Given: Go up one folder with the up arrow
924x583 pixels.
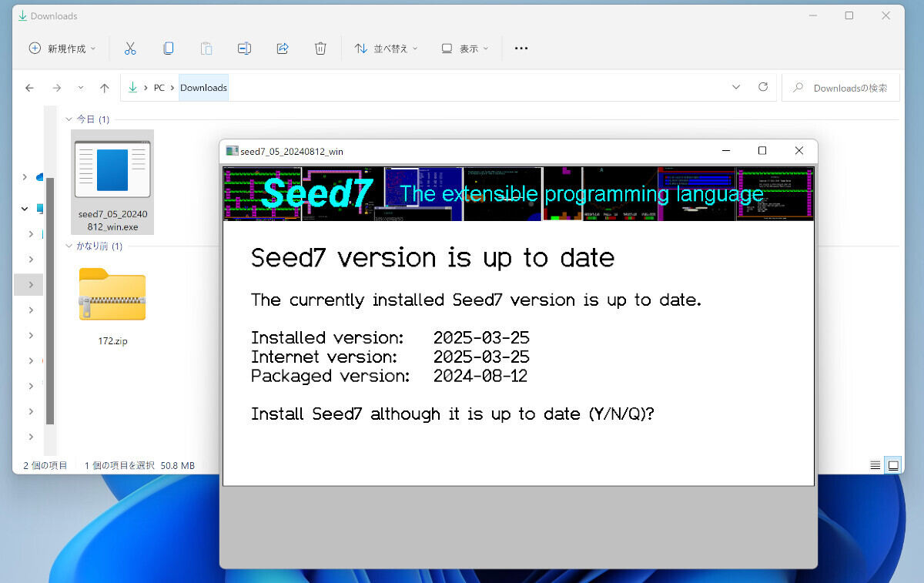Looking at the screenshot, I should pos(105,88).
